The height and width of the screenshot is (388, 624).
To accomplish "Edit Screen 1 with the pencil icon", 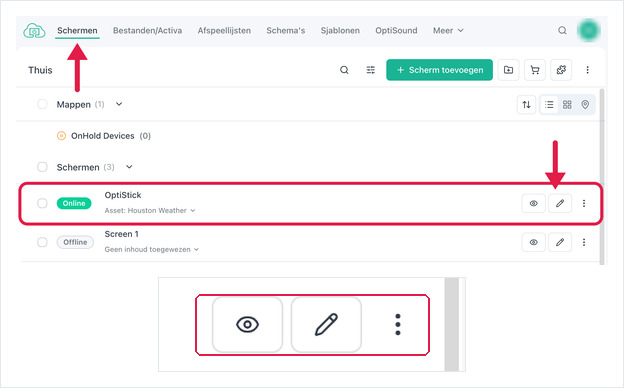I will click(x=560, y=242).
